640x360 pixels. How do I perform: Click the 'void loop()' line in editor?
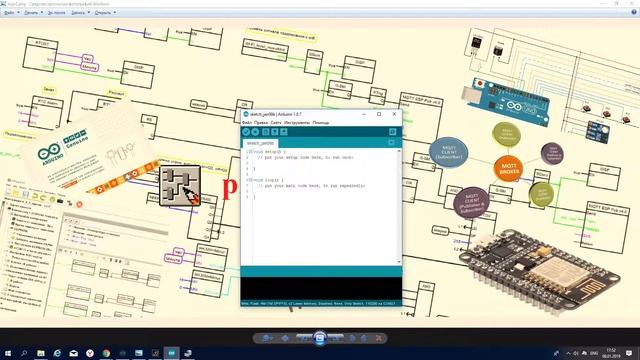268,180
